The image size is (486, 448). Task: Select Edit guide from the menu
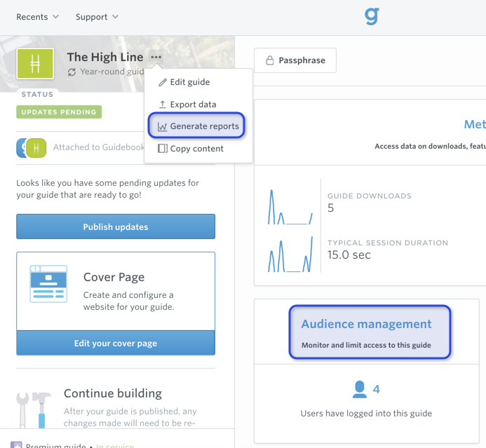184,82
